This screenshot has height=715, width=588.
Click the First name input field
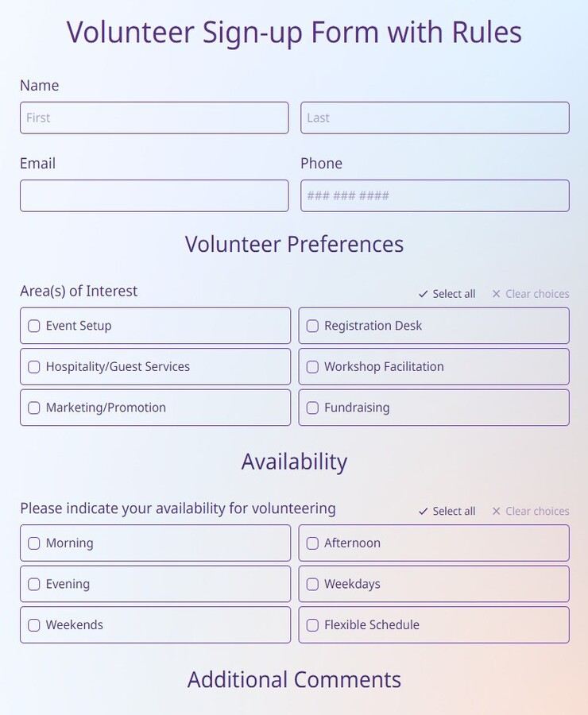pyautogui.click(x=153, y=118)
